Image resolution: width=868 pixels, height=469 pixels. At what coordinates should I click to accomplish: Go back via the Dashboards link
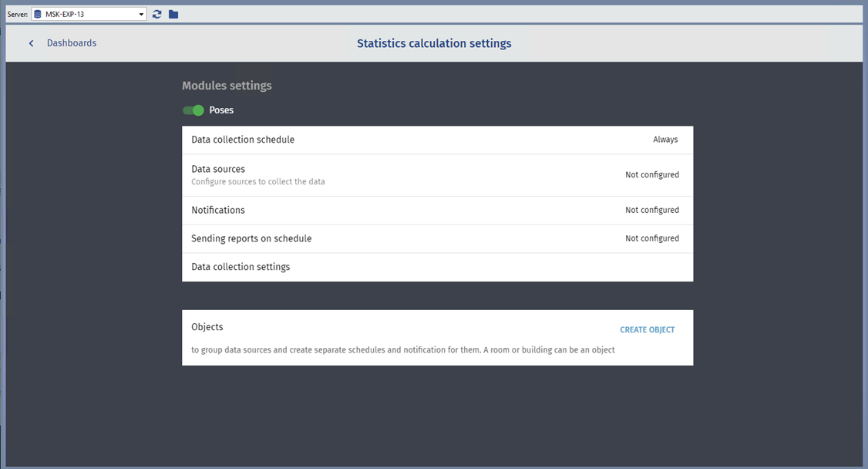pyautogui.click(x=72, y=43)
